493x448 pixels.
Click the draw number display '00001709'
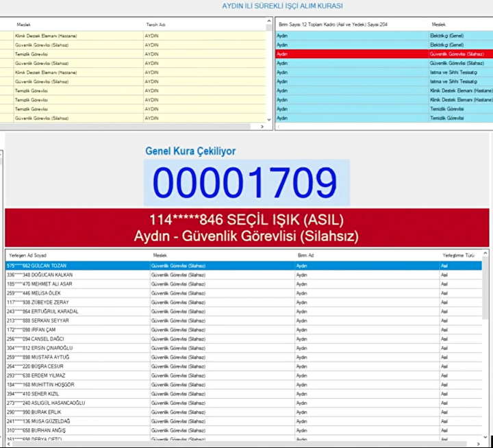(246, 182)
